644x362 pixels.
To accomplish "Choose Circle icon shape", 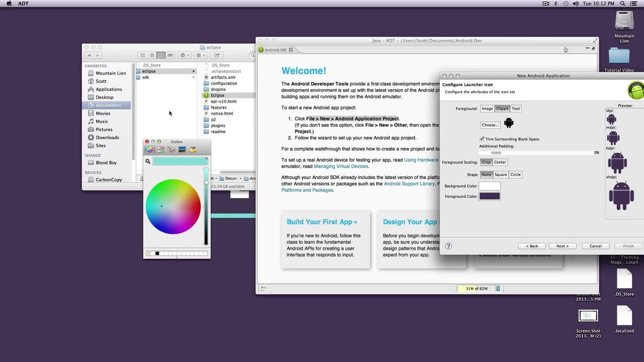I will (515, 175).
